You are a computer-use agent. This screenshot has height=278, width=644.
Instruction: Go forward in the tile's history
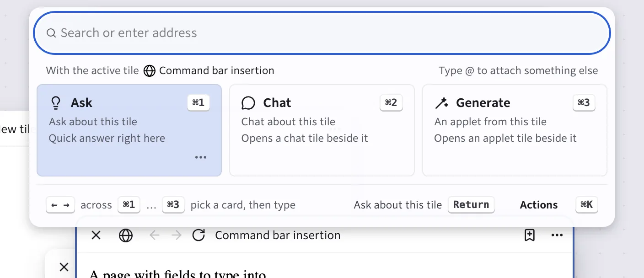[177, 235]
